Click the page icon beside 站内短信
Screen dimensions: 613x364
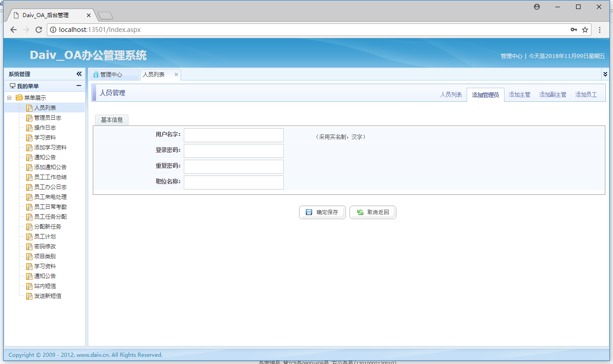coord(29,286)
